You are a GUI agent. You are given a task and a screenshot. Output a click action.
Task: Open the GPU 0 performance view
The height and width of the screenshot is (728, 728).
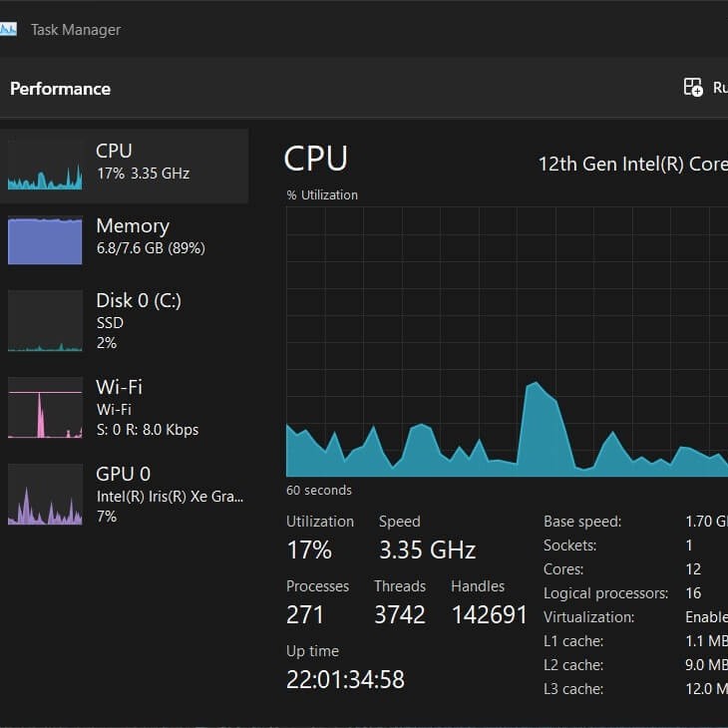(124, 495)
